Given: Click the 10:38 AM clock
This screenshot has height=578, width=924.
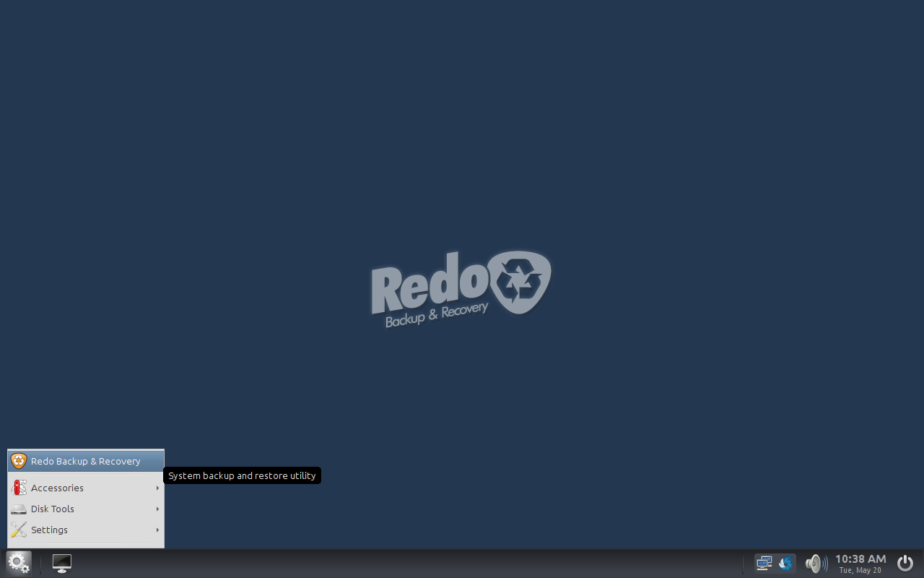Looking at the screenshot, I should (x=860, y=559).
